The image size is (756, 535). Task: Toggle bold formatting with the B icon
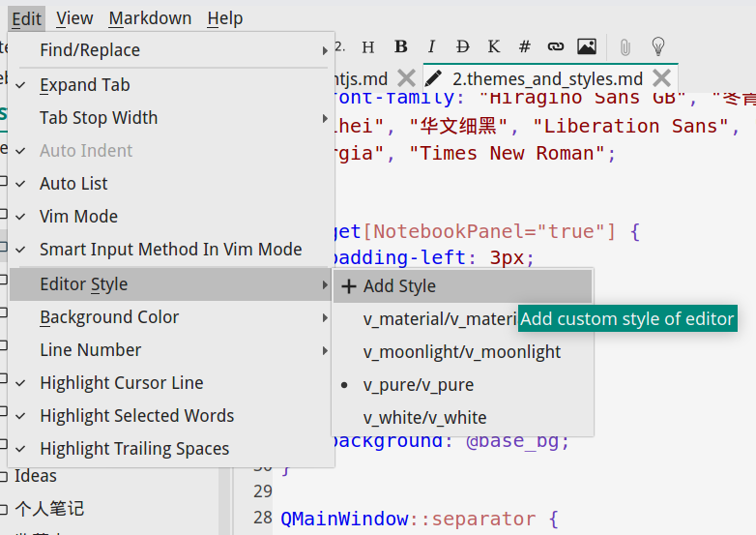[x=400, y=46]
